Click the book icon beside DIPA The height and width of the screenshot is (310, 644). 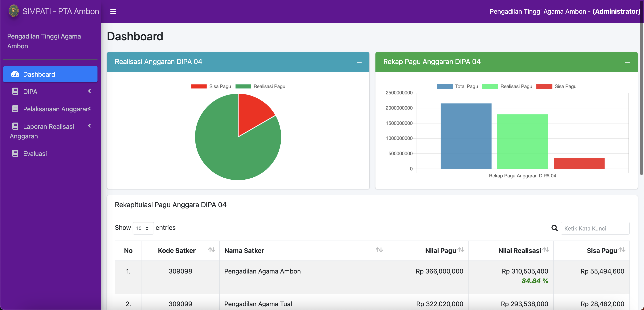[15, 91]
